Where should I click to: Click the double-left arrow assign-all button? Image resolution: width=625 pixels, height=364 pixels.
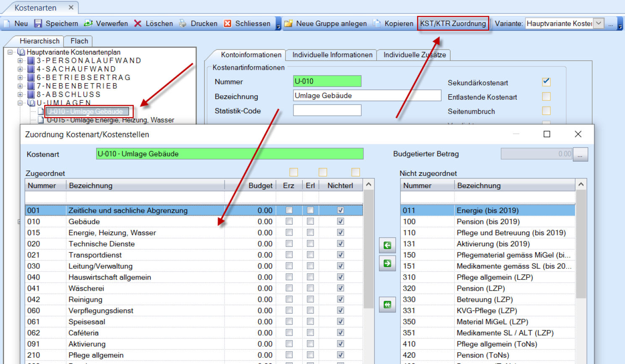pos(387,305)
